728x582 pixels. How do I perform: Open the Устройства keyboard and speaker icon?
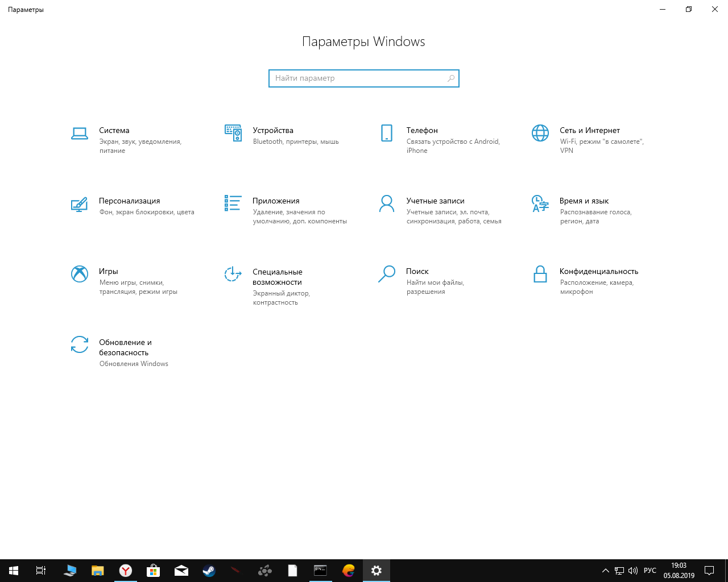pos(233,133)
